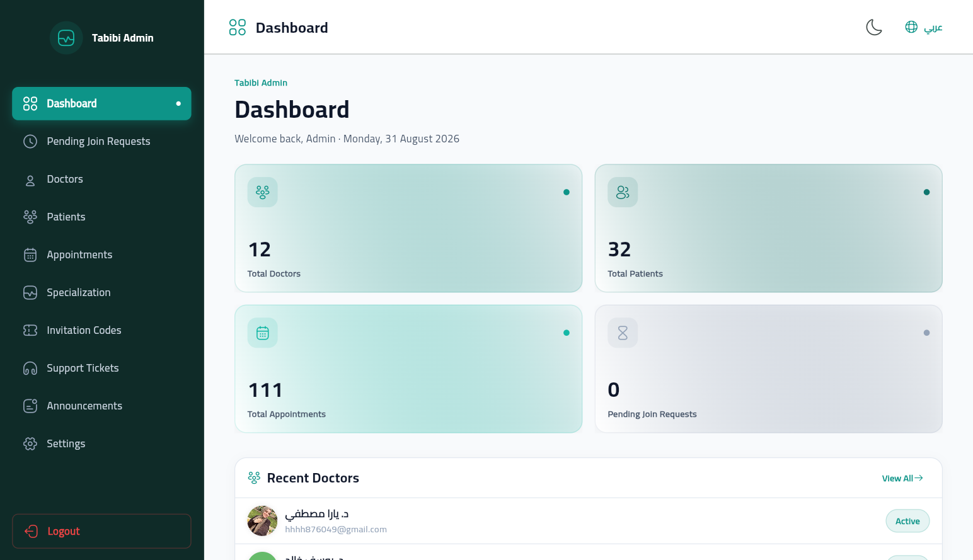Click the عربي language label
The width and height of the screenshot is (973, 560).
(x=933, y=28)
